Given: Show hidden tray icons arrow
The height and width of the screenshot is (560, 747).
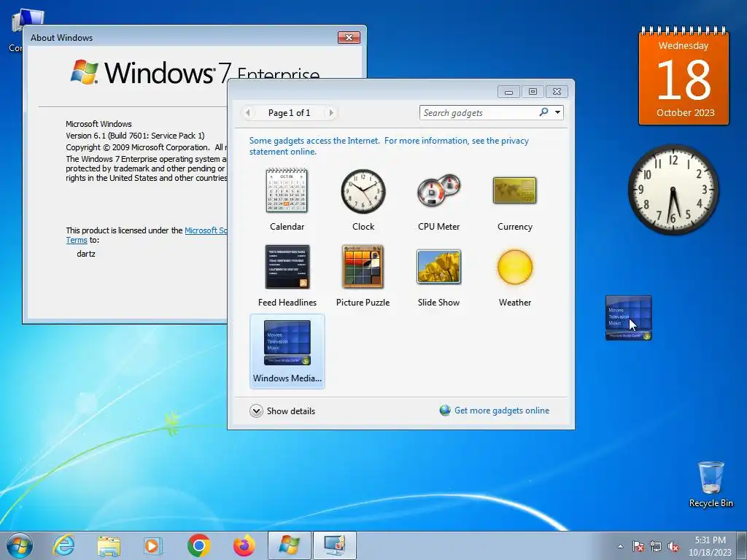Looking at the screenshot, I should (620, 546).
